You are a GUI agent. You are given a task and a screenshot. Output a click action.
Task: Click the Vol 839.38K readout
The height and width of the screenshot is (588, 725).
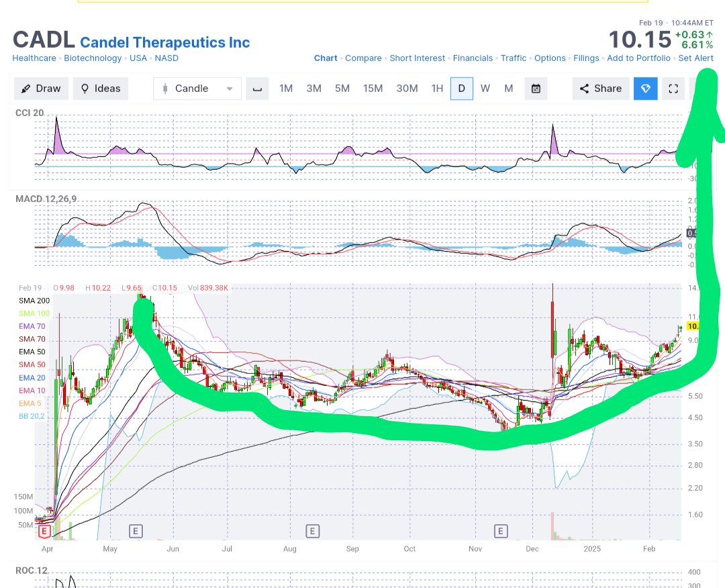click(208, 288)
